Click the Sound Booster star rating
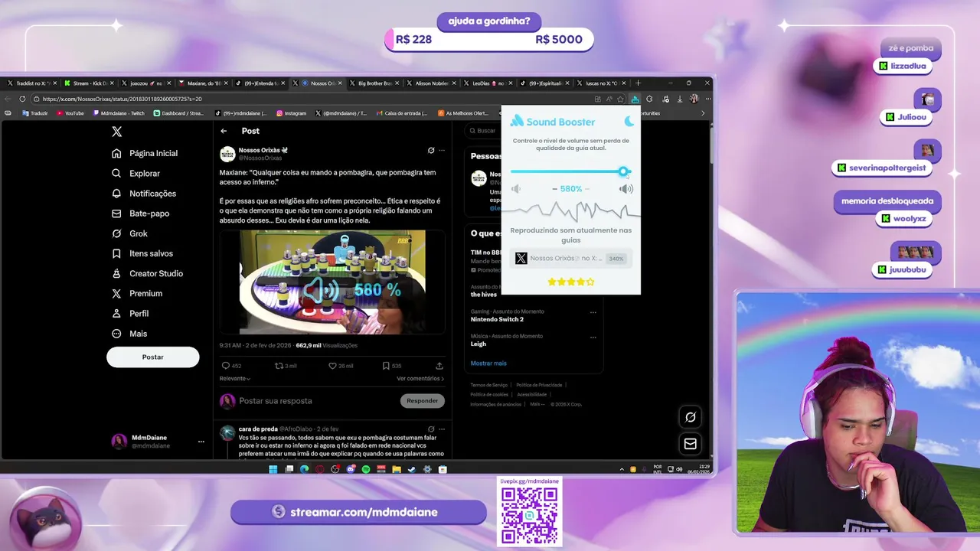 [x=570, y=282]
